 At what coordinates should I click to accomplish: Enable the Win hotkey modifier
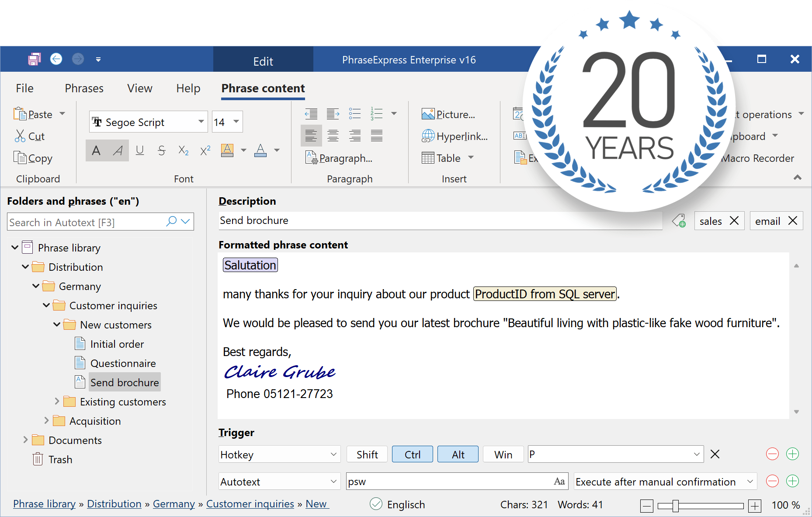[x=503, y=454]
